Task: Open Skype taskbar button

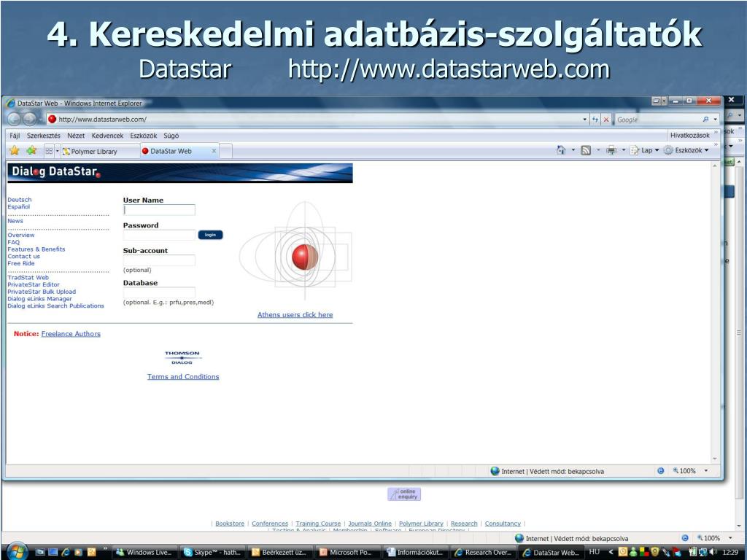Action: [x=213, y=553]
